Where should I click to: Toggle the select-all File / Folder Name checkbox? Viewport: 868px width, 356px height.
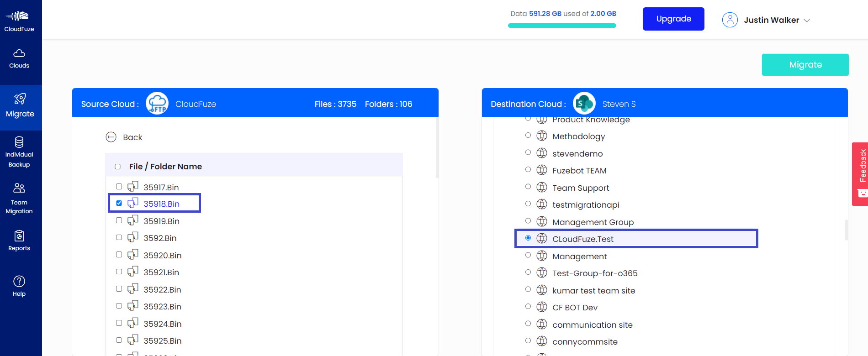pyautogui.click(x=117, y=167)
